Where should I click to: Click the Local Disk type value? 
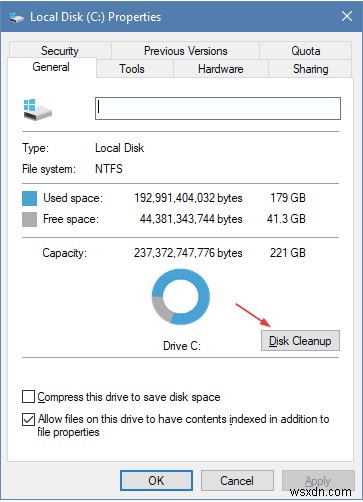click(120, 148)
